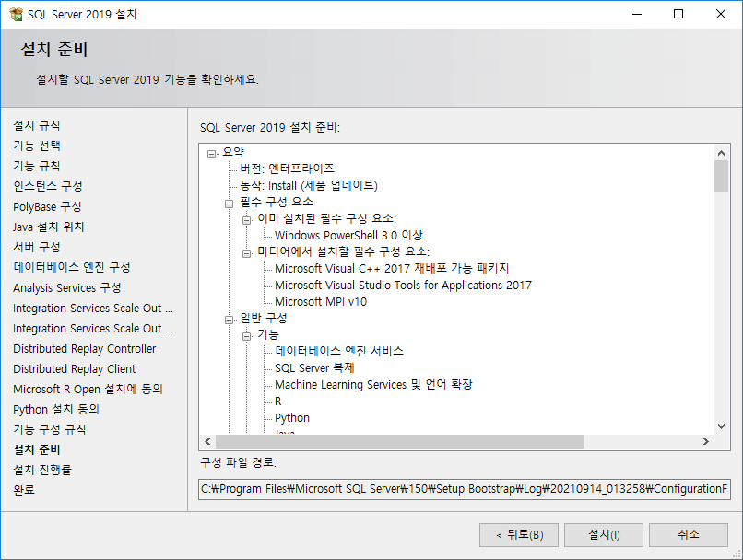Select the 설치 진행률 step
The width and height of the screenshot is (743, 560).
42,470
